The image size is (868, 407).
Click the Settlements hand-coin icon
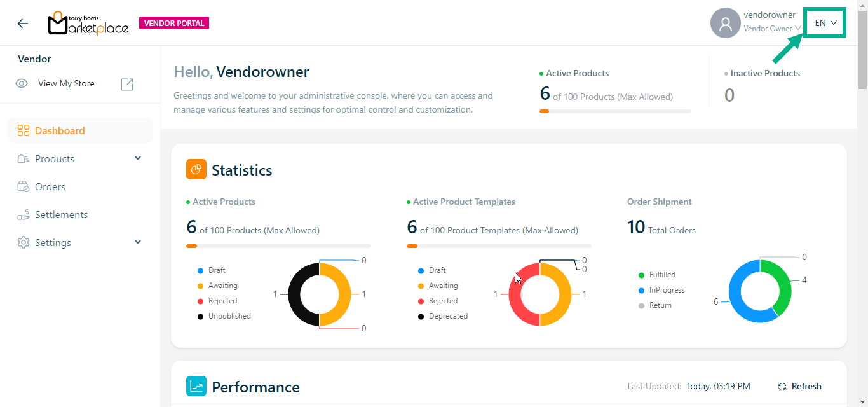[x=24, y=215]
